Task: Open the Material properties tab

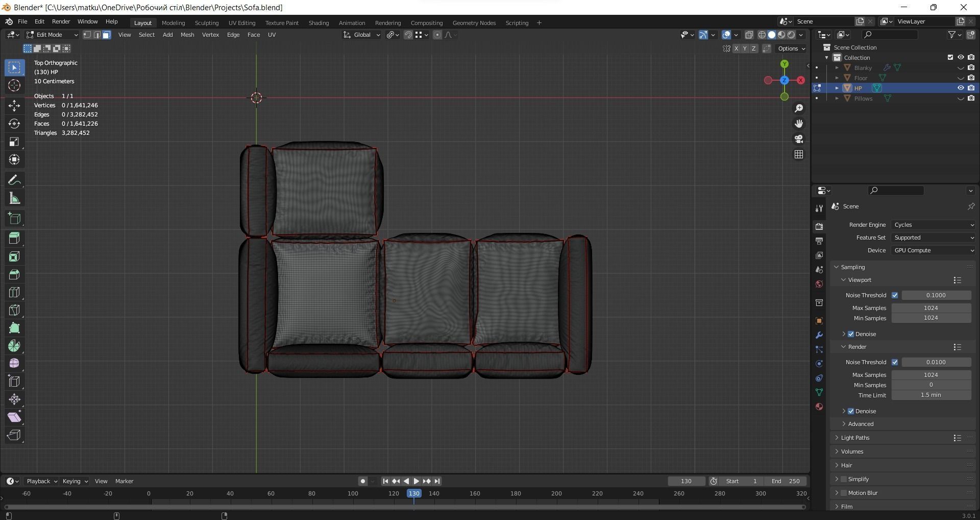Action: (819, 407)
